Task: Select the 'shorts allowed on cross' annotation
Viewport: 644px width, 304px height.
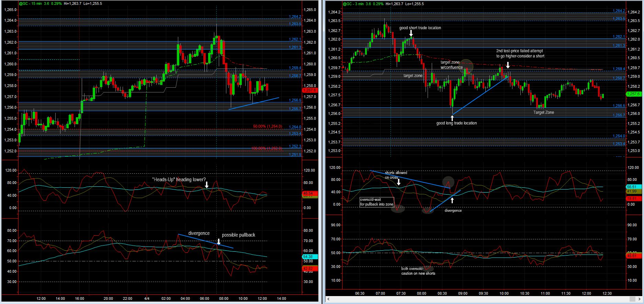Action: pyautogui.click(x=396, y=175)
